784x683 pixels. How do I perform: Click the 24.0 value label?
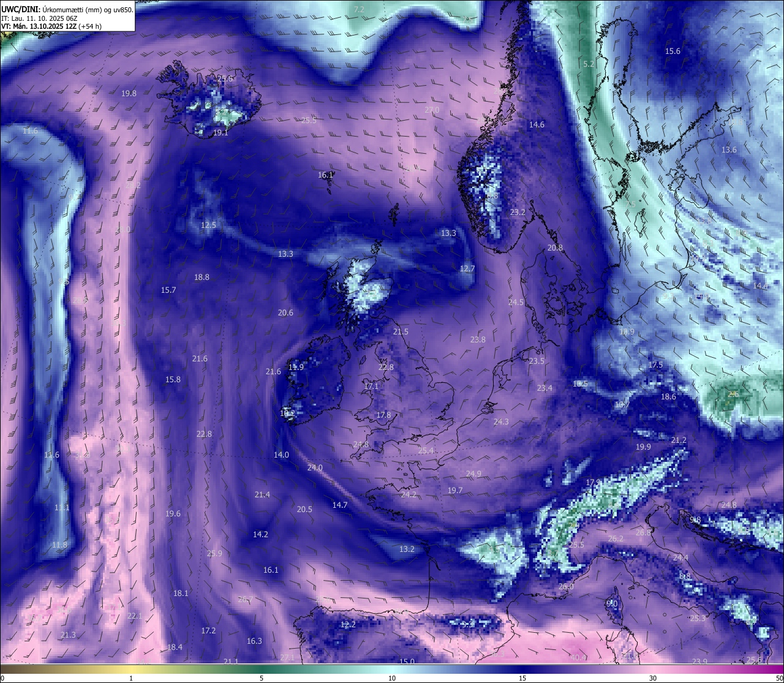click(315, 467)
